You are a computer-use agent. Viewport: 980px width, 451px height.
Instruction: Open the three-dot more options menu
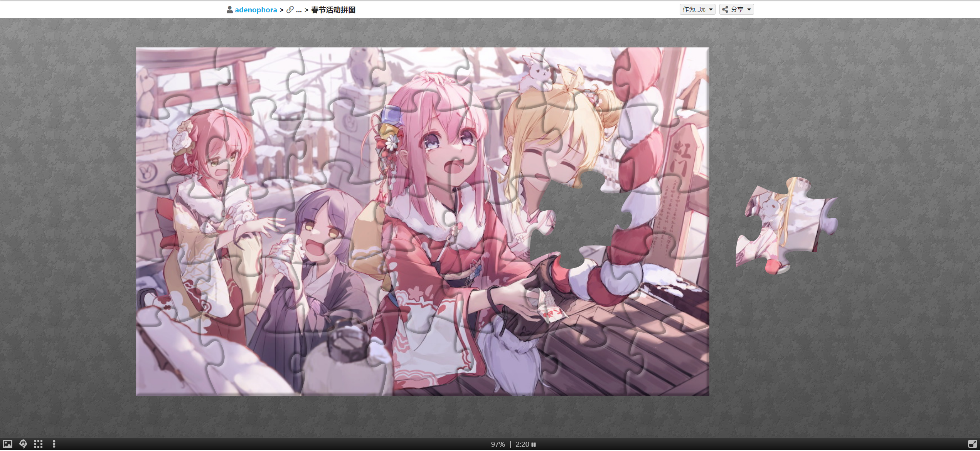pos(54,444)
